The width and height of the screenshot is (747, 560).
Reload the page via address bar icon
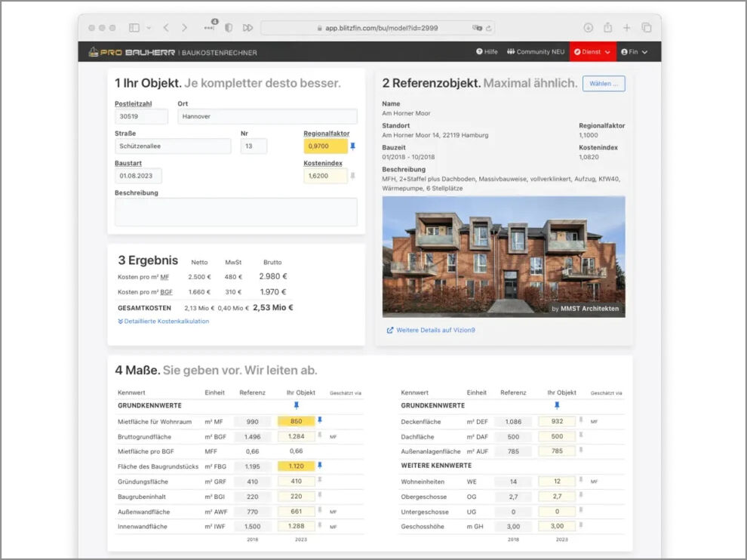(x=488, y=28)
